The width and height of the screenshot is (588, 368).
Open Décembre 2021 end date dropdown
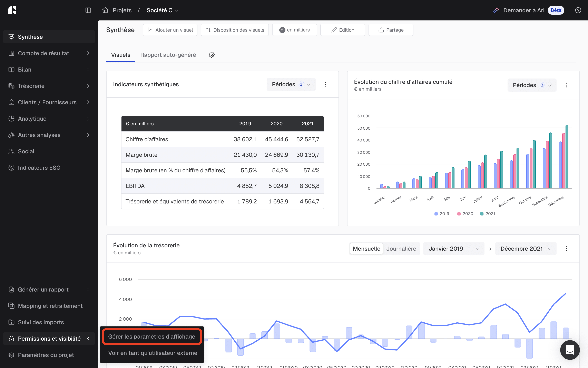526,248
